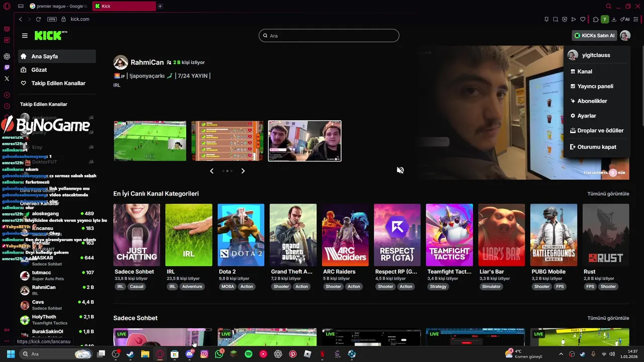Switch to premier league Google tab
Viewport: 644px width, 362px height.
[x=59, y=6]
